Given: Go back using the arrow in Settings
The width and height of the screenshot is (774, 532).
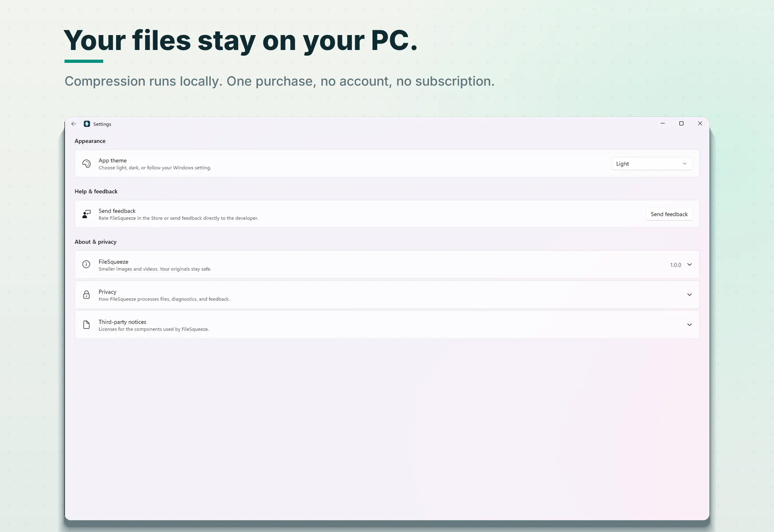Looking at the screenshot, I should [74, 124].
